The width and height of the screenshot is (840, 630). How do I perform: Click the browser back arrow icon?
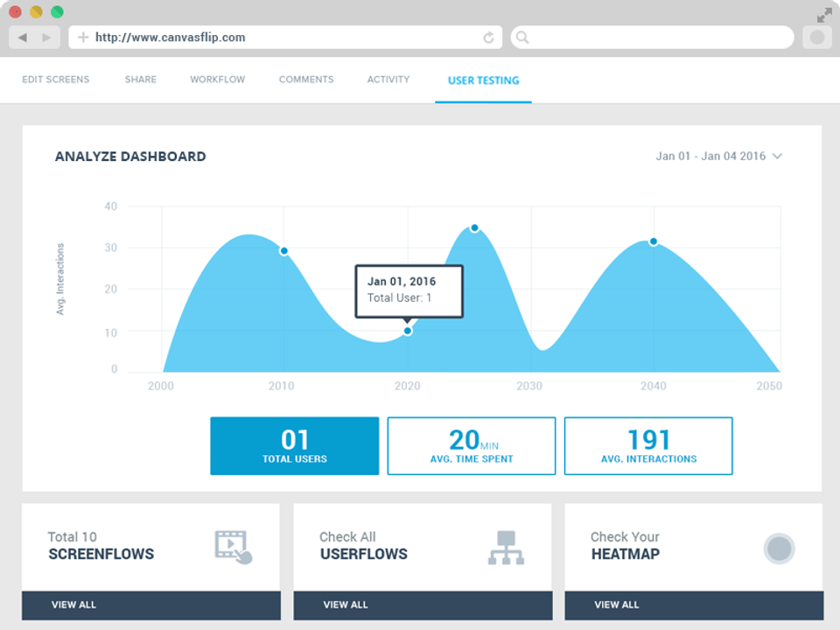pyautogui.click(x=22, y=38)
